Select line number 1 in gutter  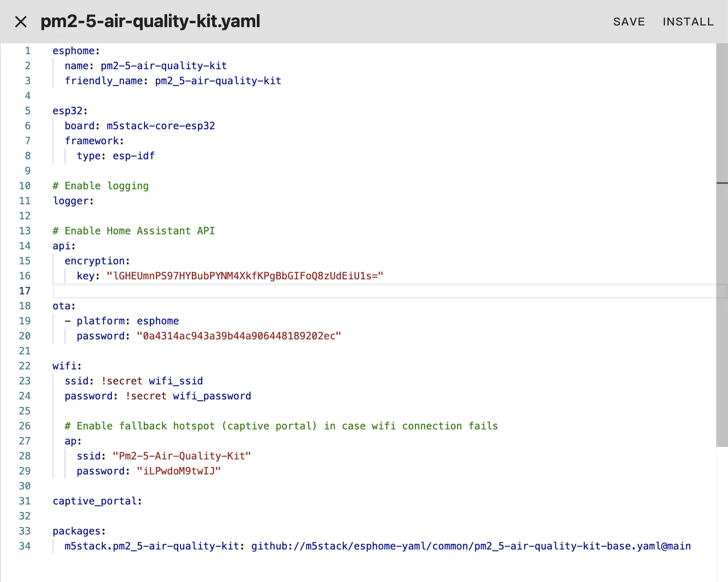click(x=28, y=51)
